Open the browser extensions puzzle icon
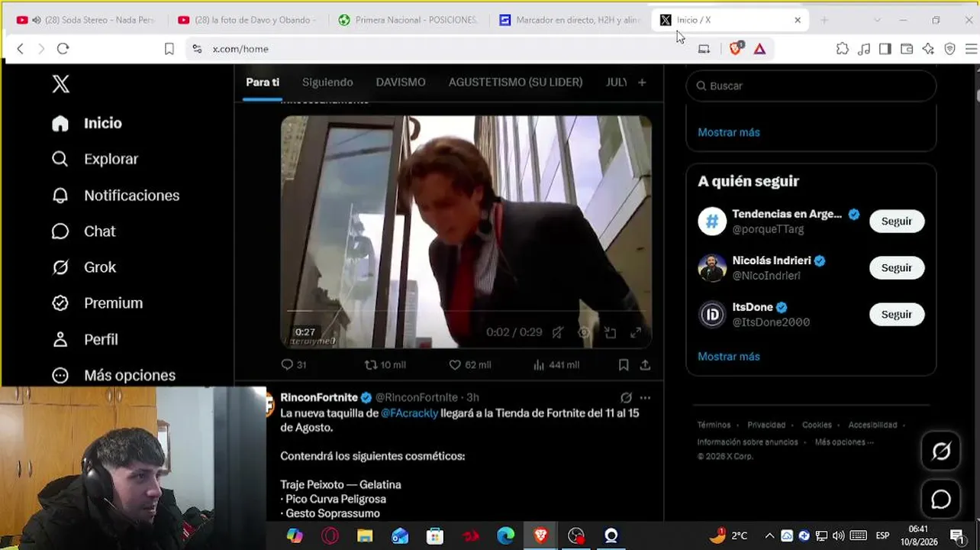980x550 pixels. coord(843,49)
